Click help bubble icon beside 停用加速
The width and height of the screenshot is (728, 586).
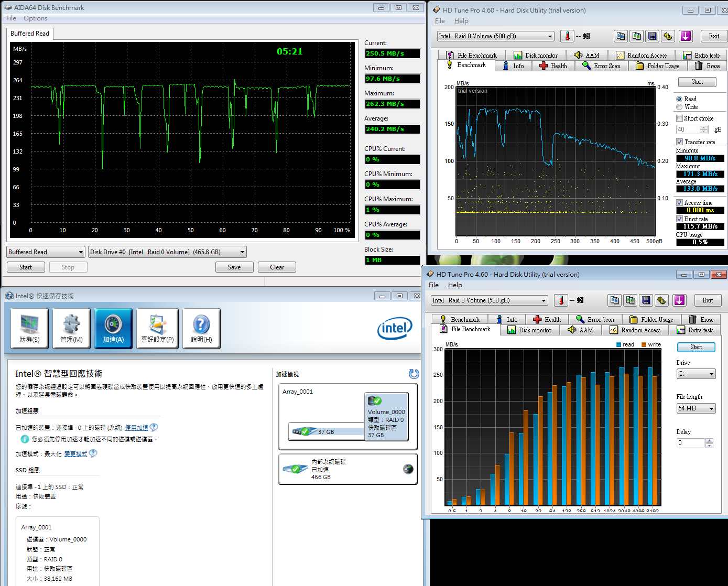click(x=154, y=427)
